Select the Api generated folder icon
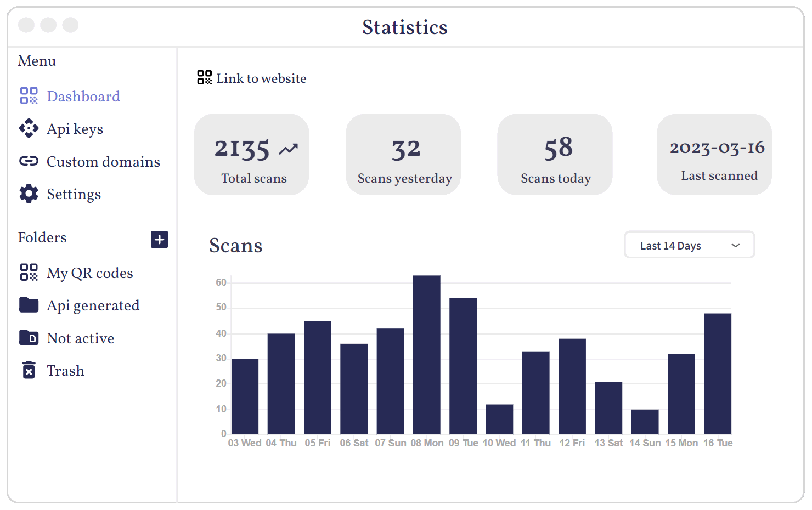Image resolution: width=812 pixels, height=510 pixels. tap(29, 305)
